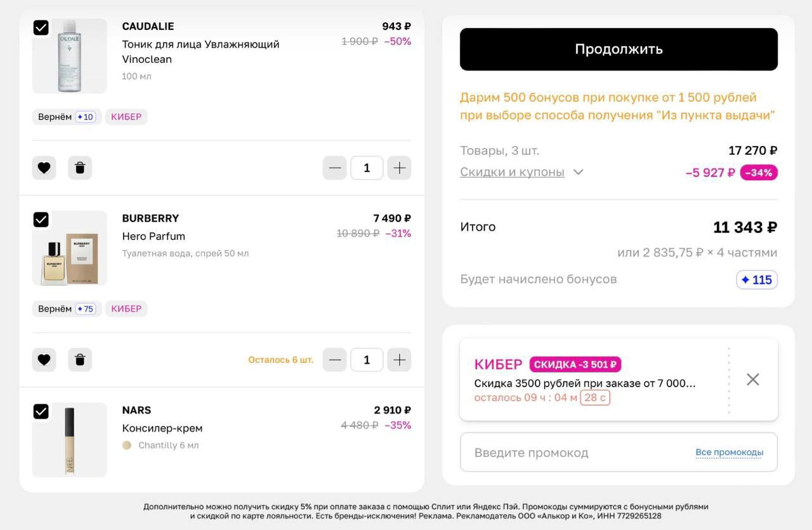
Task: Add Burberry Hero Parfum to favorites
Action: click(44, 360)
